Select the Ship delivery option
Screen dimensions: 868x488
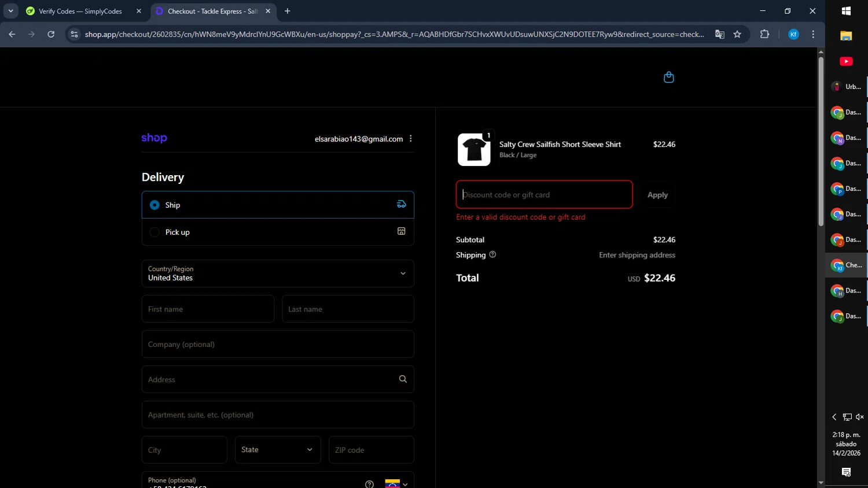[x=278, y=205]
